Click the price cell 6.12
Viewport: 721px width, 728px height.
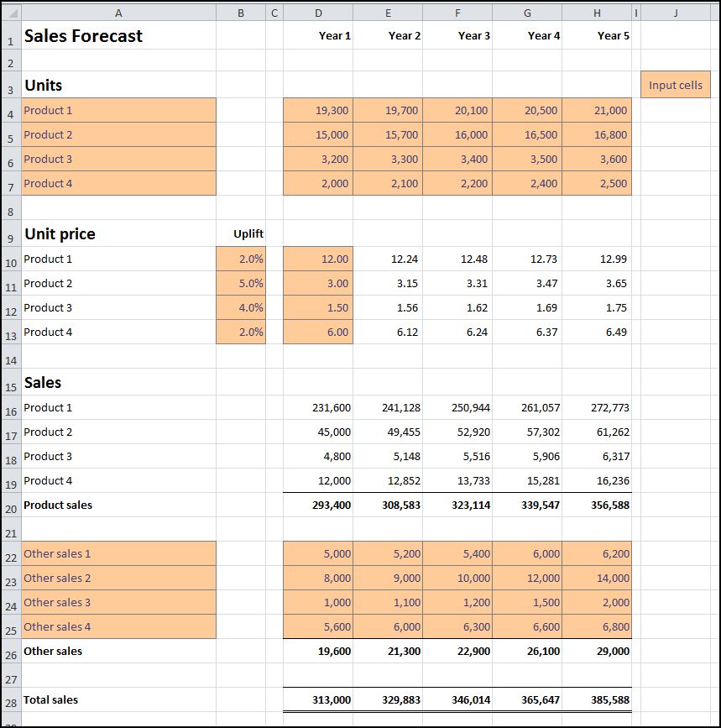coord(388,332)
